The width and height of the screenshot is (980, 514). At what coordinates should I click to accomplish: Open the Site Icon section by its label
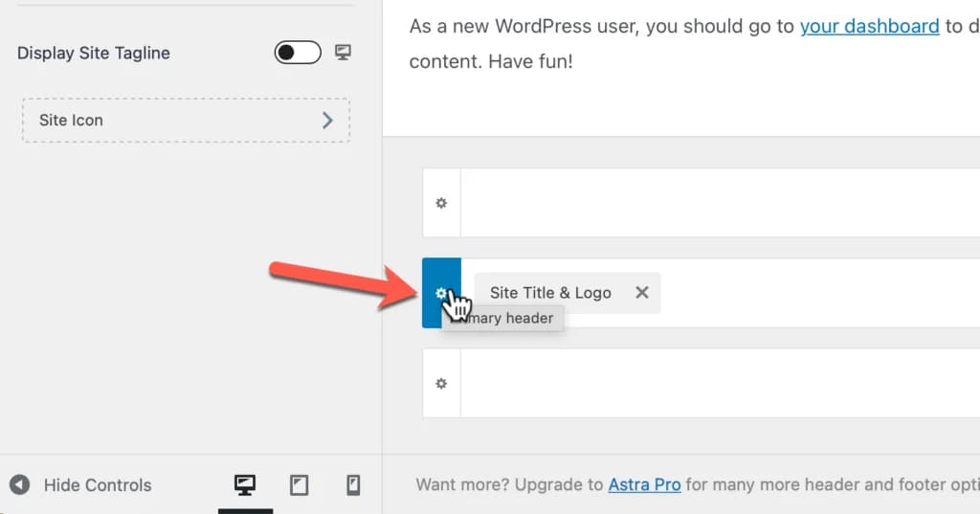71,120
